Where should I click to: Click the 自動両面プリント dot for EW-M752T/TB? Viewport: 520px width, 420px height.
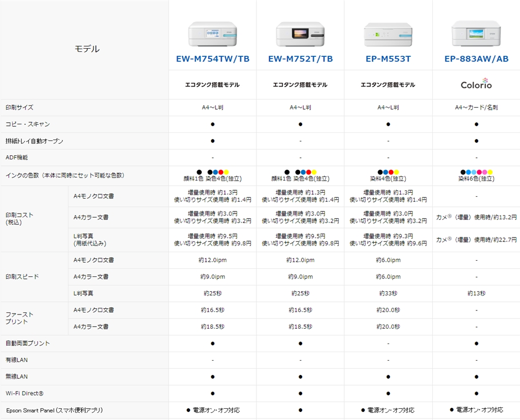[x=301, y=343]
